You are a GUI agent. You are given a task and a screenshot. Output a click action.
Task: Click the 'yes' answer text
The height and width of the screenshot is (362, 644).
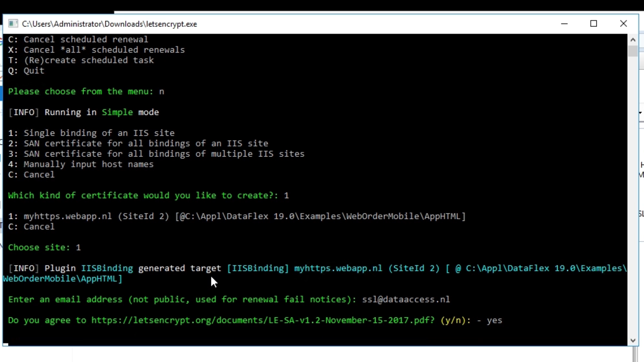click(494, 320)
